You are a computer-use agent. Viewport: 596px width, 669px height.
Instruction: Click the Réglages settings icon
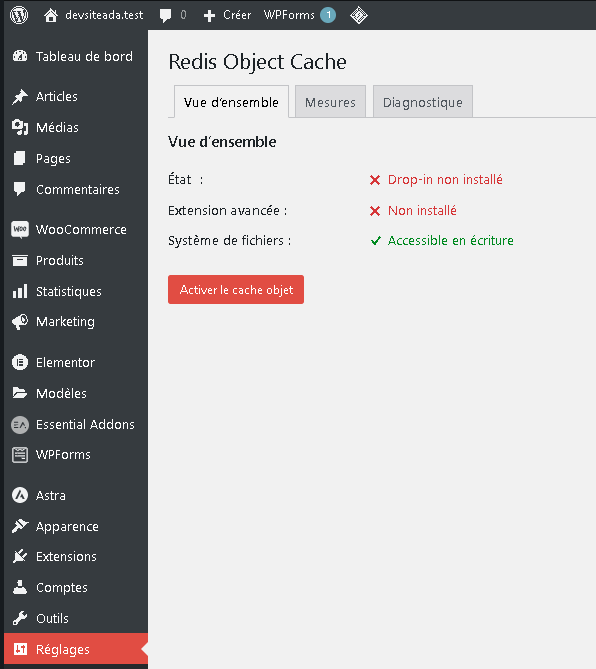click(20, 649)
